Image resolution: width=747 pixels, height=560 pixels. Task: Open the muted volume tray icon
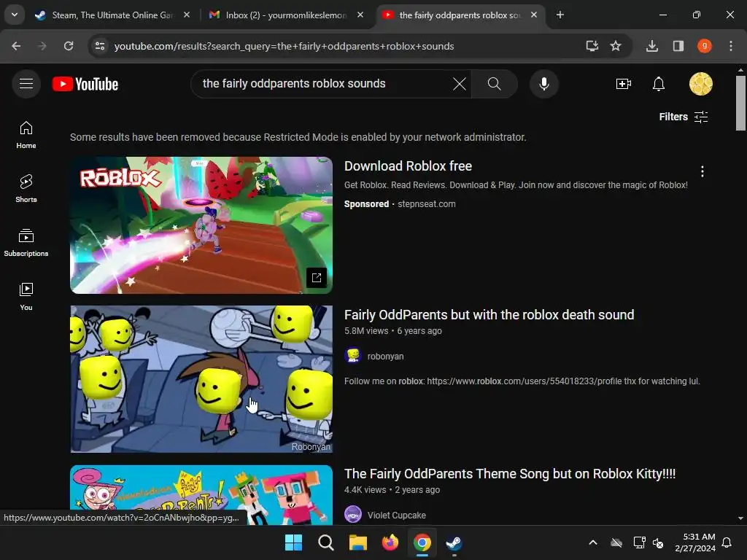tap(658, 542)
